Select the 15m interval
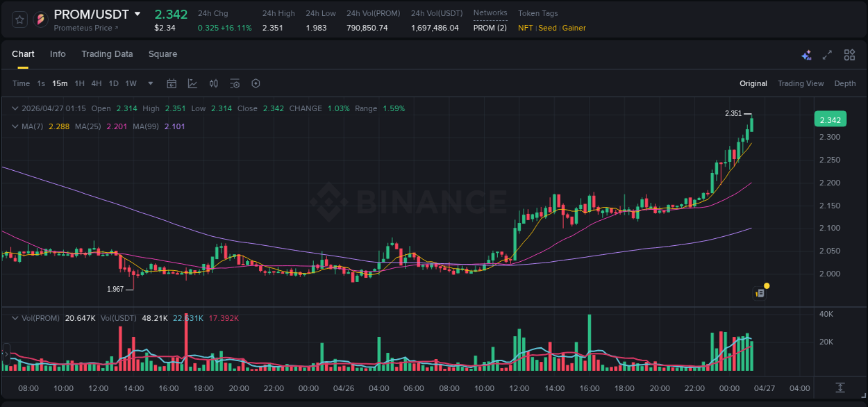This screenshot has width=868, height=407. 60,83
